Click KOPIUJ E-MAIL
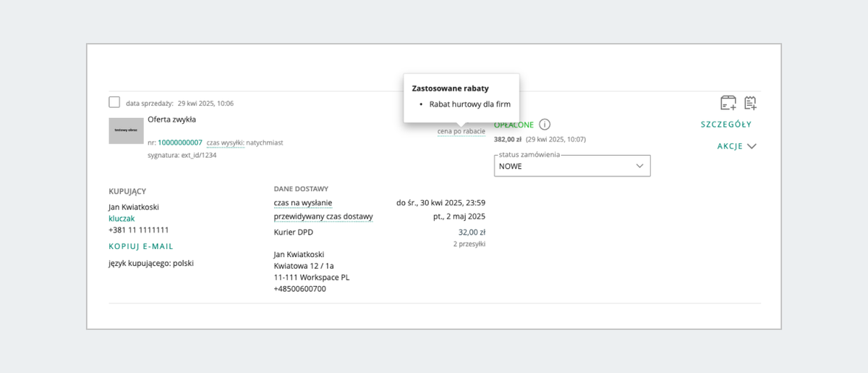 tap(141, 246)
